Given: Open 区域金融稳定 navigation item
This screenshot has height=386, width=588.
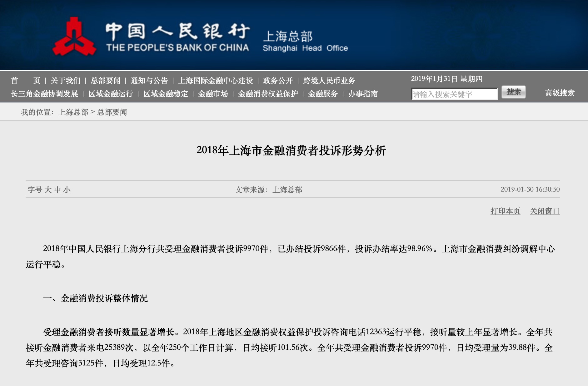Looking at the screenshot, I should tap(166, 94).
